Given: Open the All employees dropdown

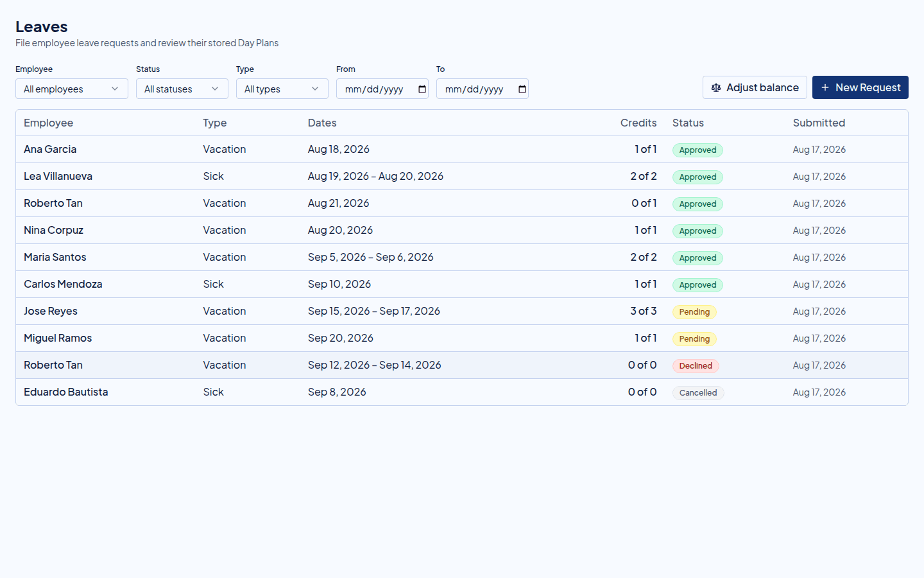Looking at the screenshot, I should (x=72, y=89).
